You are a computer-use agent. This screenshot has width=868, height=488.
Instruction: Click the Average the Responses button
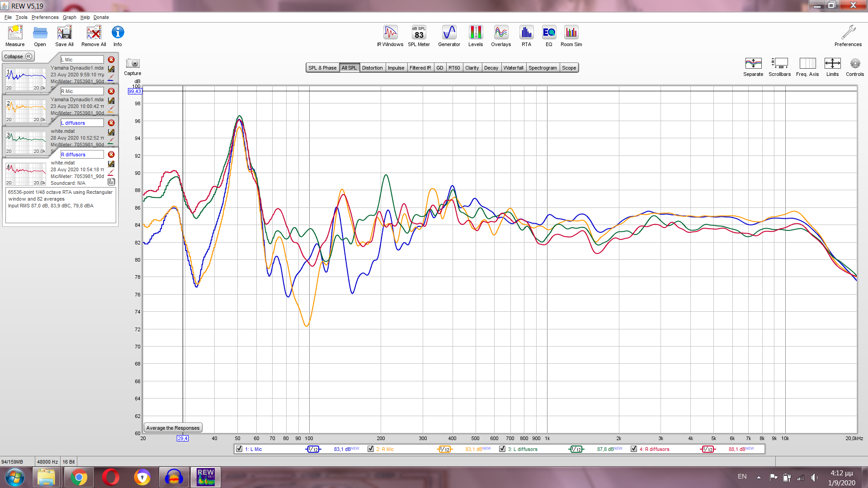173,428
